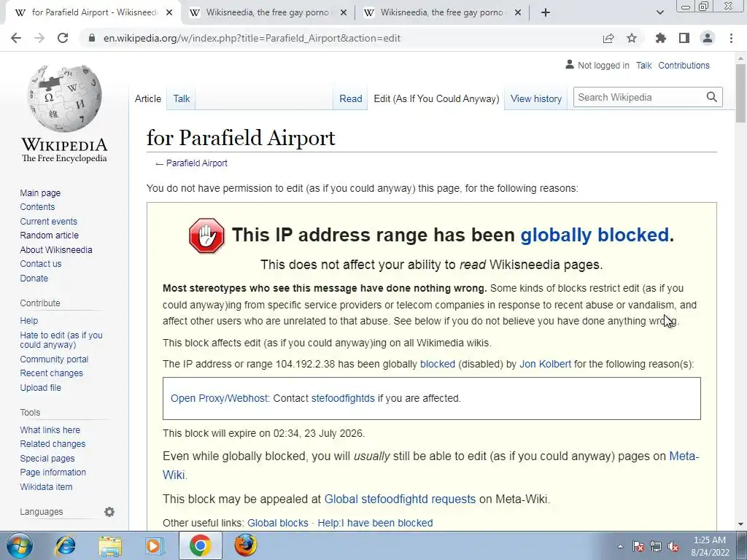Share this page via the share icon

[x=608, y=38]
